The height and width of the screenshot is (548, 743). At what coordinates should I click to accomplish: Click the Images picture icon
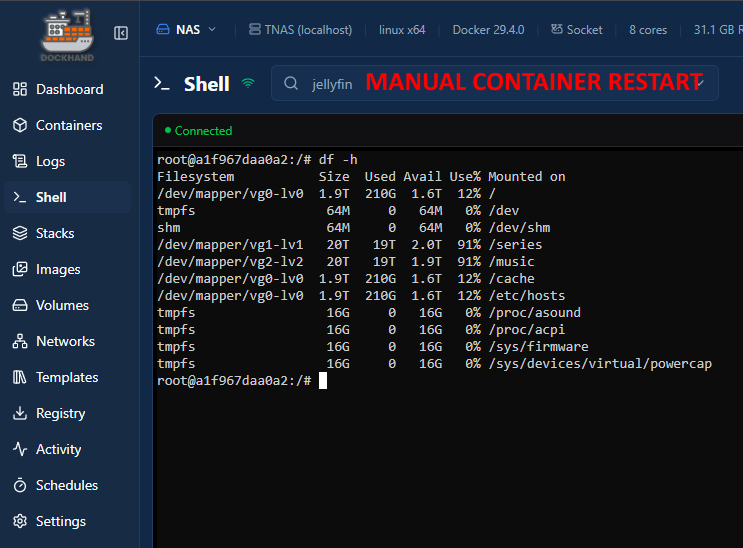point(20,269)
